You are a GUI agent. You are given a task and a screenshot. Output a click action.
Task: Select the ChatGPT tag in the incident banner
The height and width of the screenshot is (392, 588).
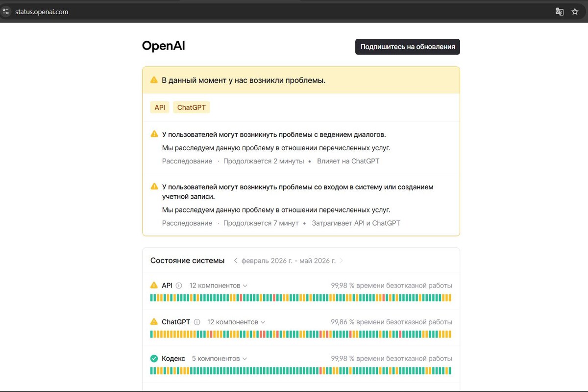click(x=192, y=107)
